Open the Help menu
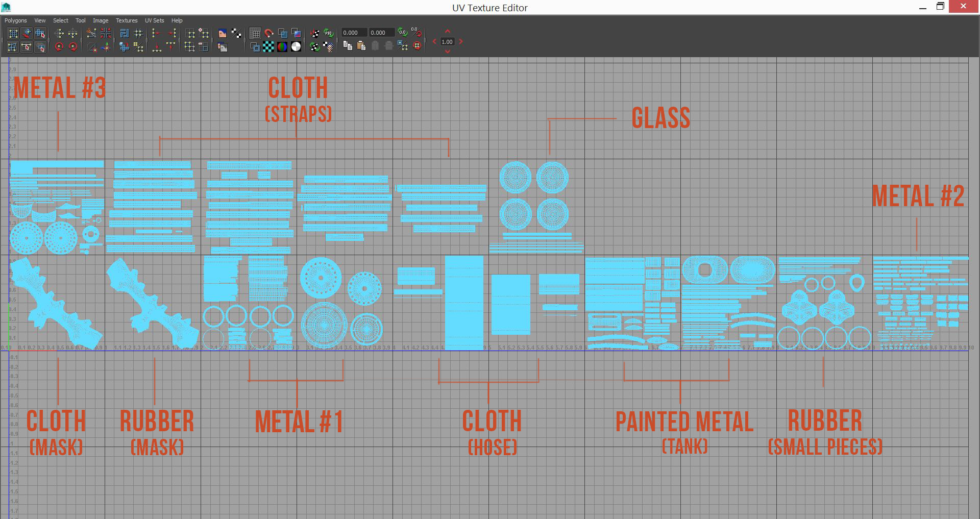The image size is (980, 519). tap(177, 20)
